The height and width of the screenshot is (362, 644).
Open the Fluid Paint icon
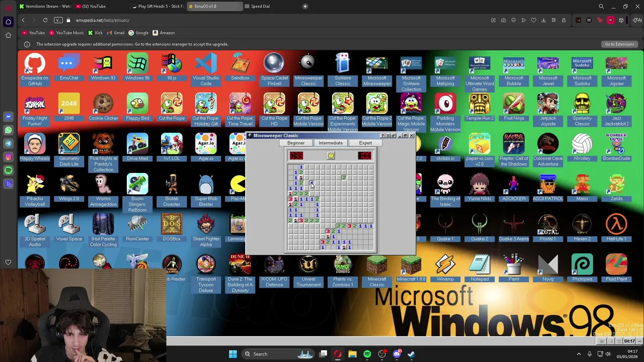616,268
